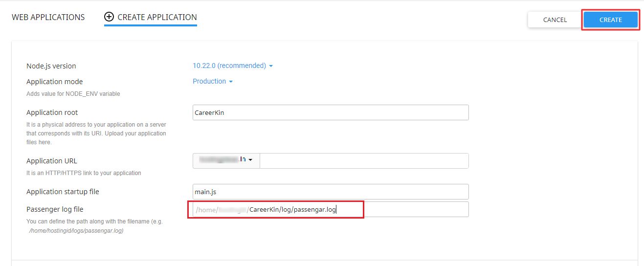Click the Application root field containing CareerKin

(x=331, y=112)
